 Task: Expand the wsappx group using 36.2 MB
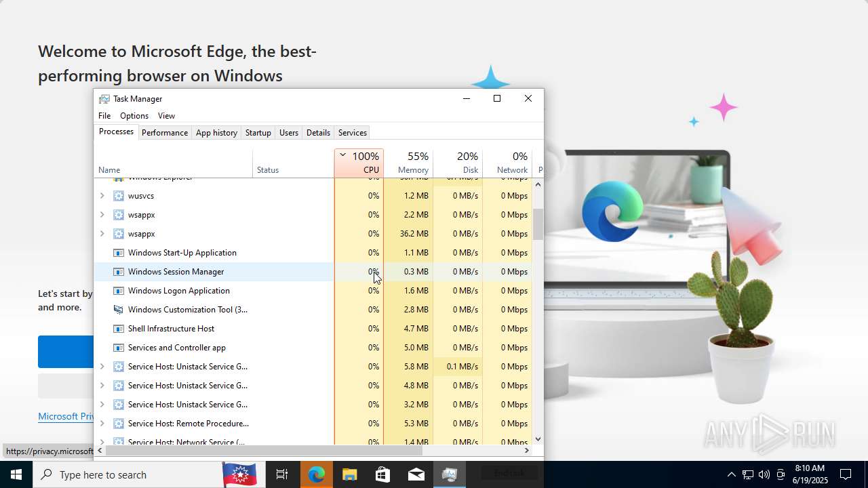point(102,234)
